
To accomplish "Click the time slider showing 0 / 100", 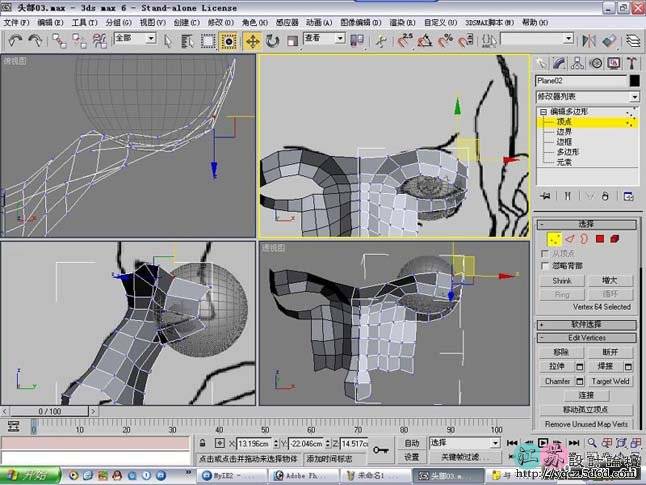I will (x=49, y=411).
